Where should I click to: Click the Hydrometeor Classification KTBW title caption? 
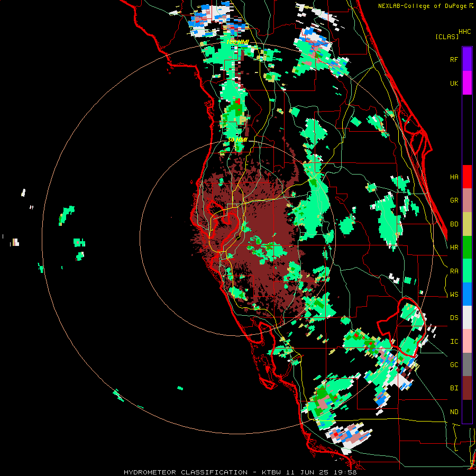tap(240, 472)
